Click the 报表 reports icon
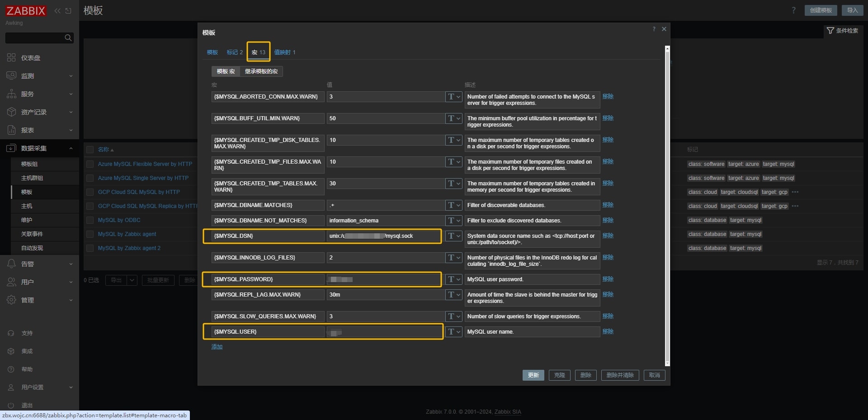Image resolution: width=868 pixels, height=420 pixels. [x=11, y=130]
